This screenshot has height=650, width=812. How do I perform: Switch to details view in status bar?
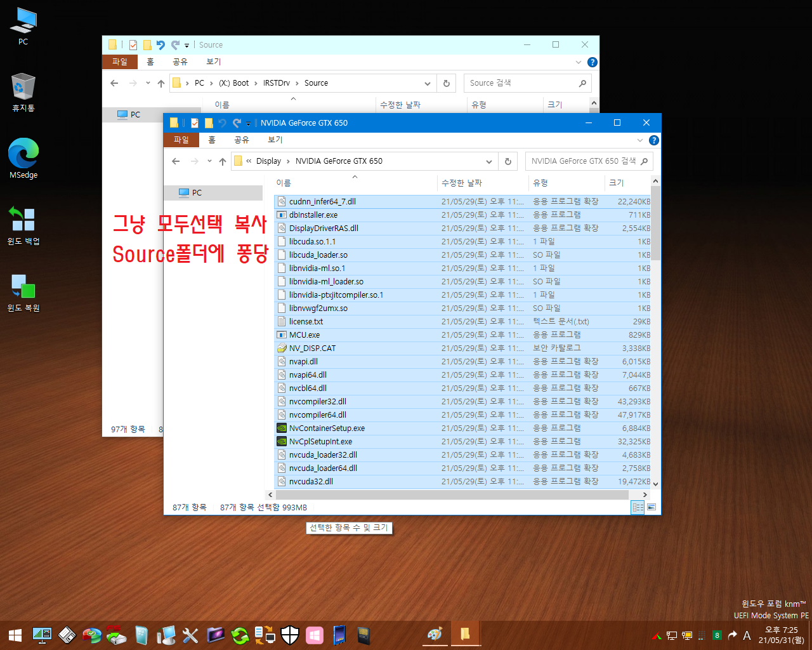(x=638, y=507)
